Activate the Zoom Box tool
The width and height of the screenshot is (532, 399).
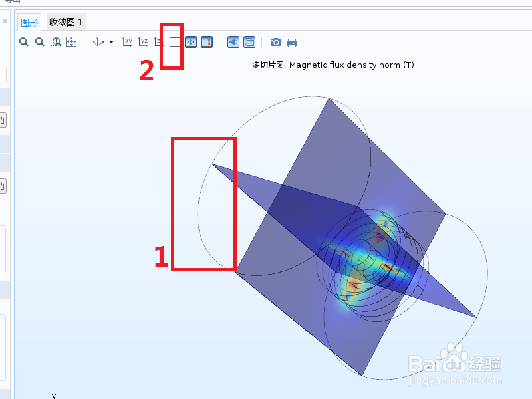(55, 42)
